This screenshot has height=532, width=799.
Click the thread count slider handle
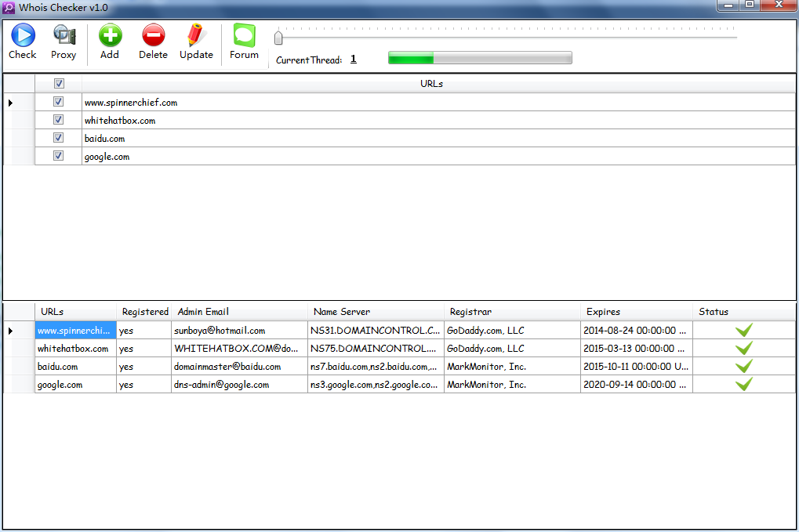pos(278,38)
